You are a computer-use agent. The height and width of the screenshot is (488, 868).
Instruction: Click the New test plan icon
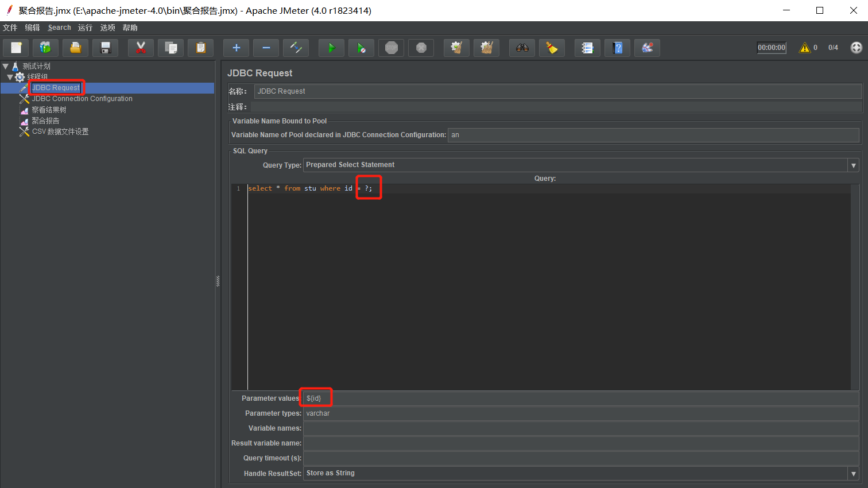[x=16, y=48]
